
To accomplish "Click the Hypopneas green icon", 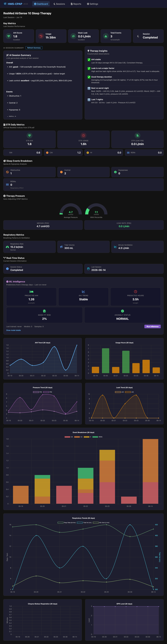I will point(115,172).
